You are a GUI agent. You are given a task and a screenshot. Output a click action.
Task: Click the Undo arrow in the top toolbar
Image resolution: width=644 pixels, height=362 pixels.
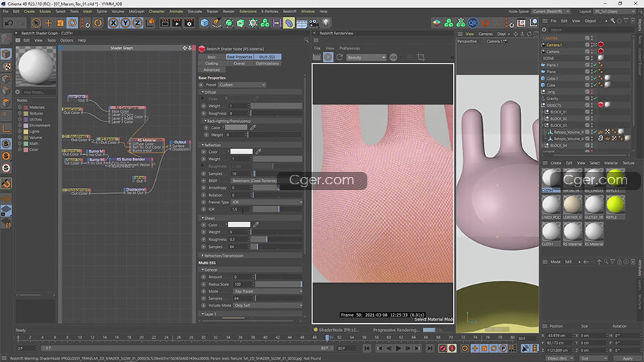coord(8,23)
